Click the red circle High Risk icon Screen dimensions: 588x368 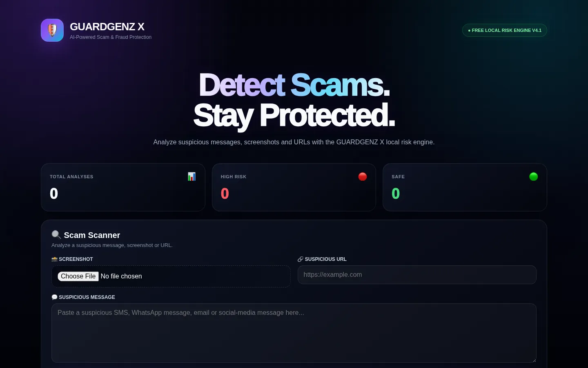363,177
